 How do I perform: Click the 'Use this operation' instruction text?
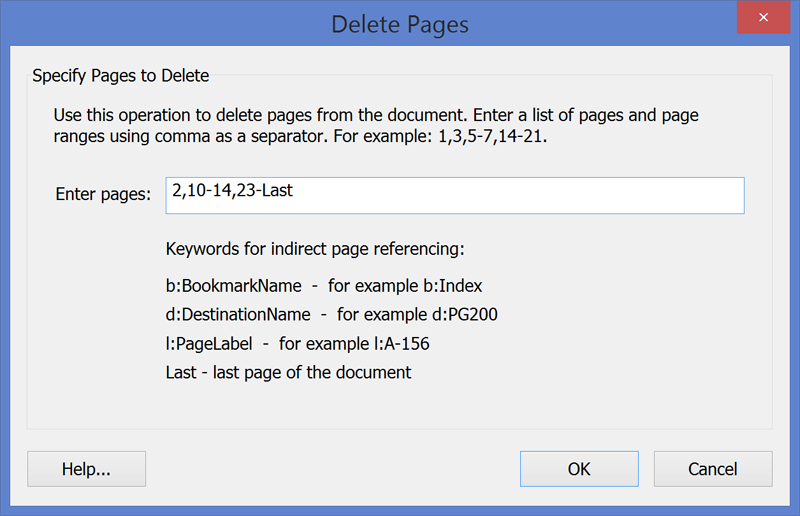(x=376, y=126)
